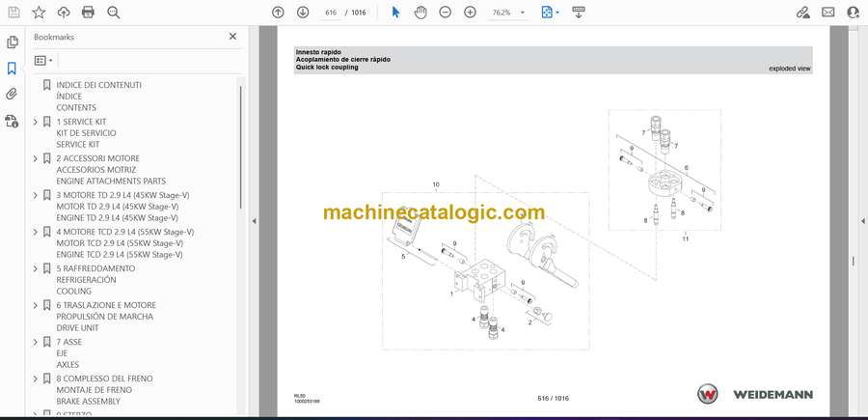The image size is (868, 420).
Task: Select the ENGINE ATTACHMENTS PARTS bookmark text
Action: [x=111, y=182]
